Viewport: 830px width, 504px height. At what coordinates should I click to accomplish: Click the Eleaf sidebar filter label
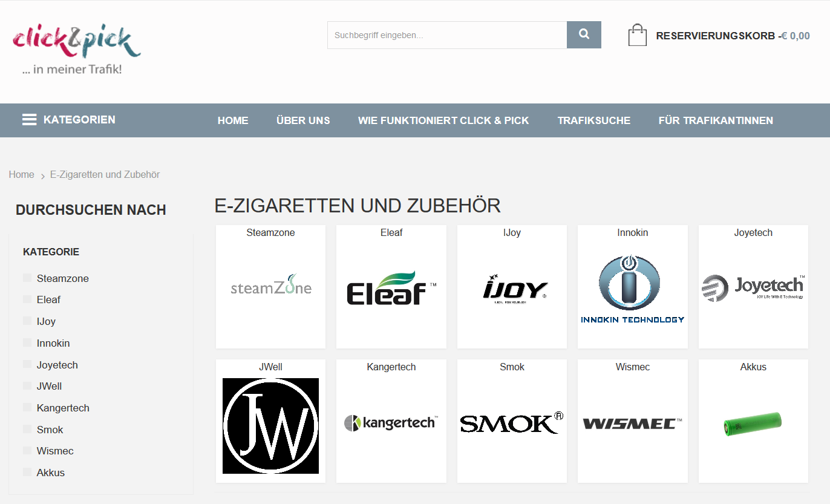point(48,299)
